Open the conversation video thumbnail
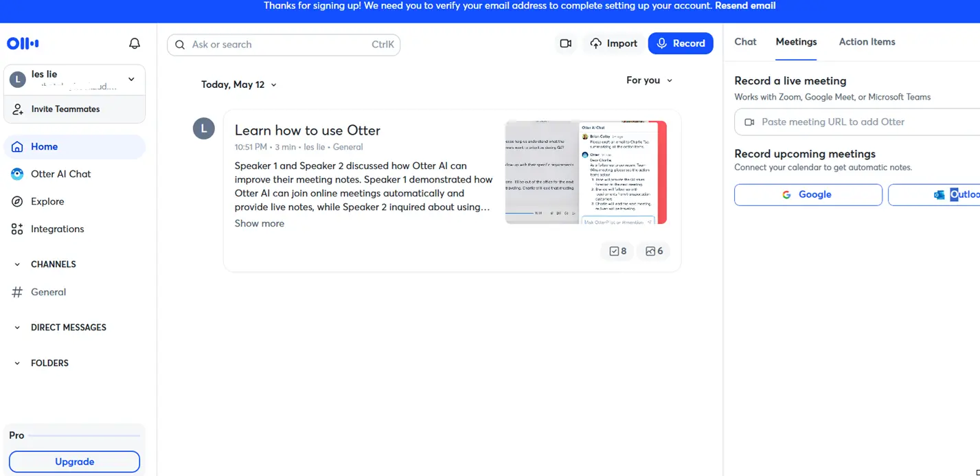The width and height of the screenshot is (980, 476). tap(586, 172)
